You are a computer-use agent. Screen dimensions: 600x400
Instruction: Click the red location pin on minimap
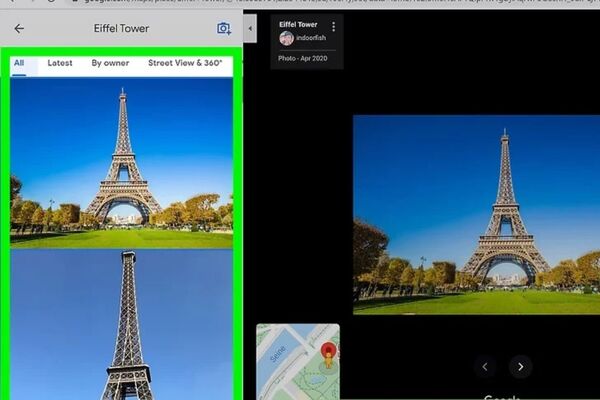pos(327,353)
